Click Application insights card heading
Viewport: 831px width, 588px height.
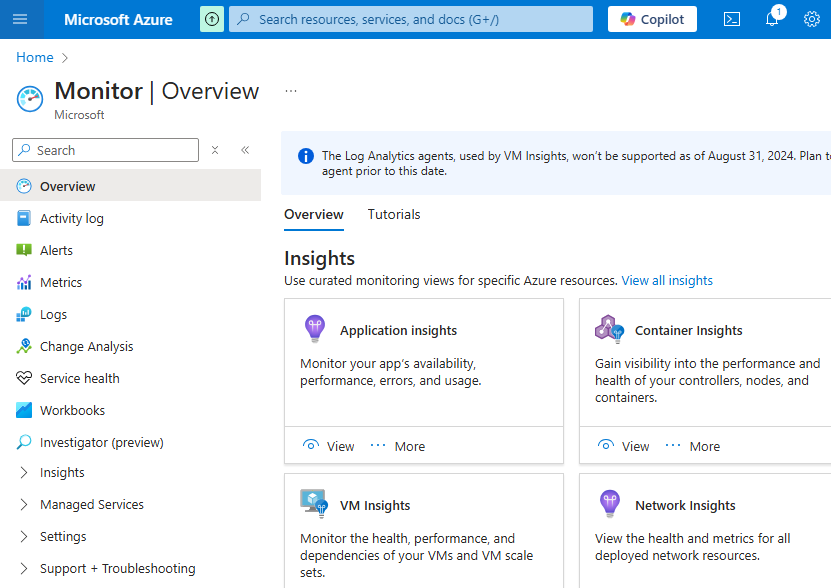click(x=398, y=330)
